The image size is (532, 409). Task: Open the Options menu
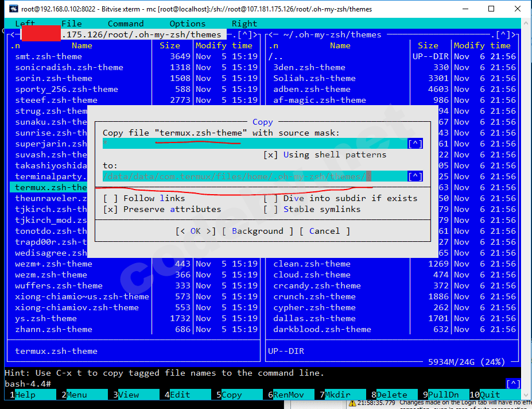pos(188,24)
